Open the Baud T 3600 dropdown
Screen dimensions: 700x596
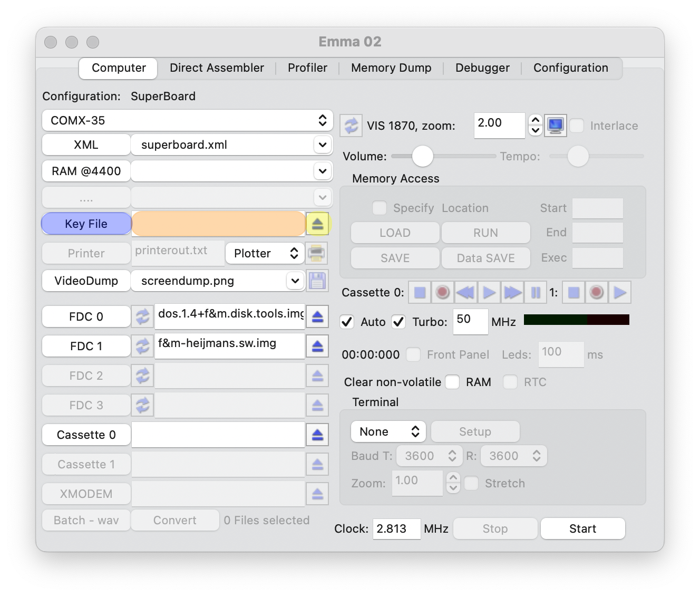click(x=429, y=456)
